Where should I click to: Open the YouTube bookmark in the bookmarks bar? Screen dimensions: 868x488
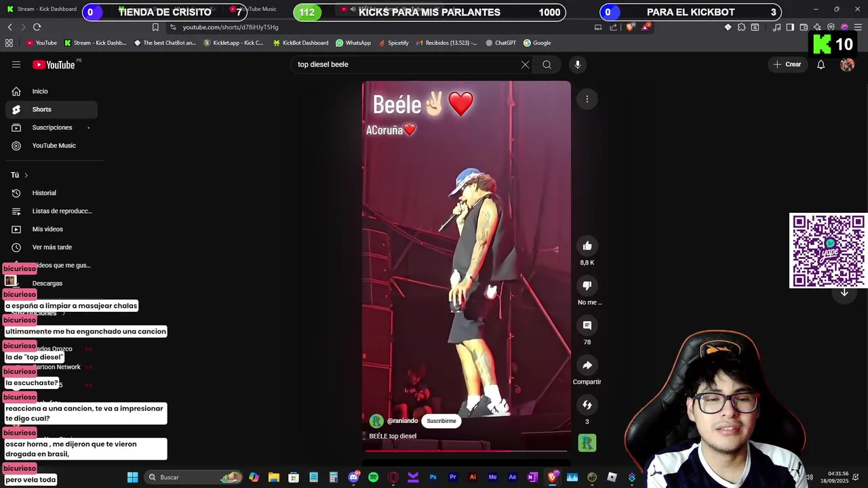[41, 43]
